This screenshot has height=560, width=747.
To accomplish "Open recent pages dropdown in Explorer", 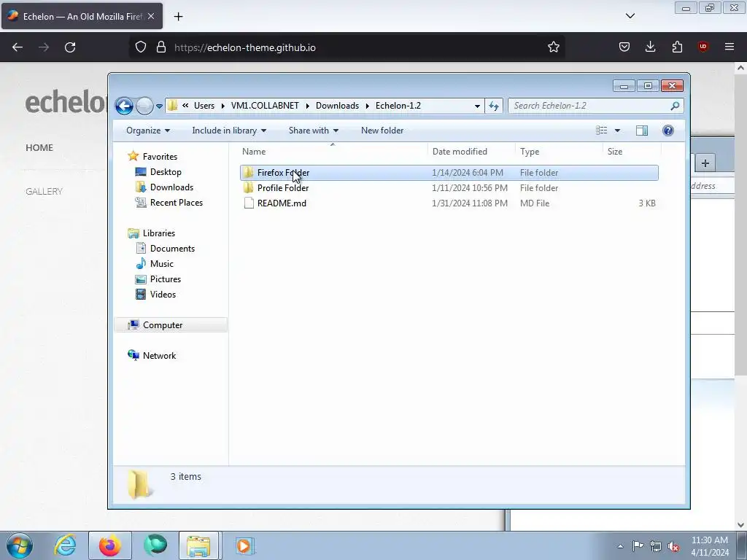I will pos(159,106).
